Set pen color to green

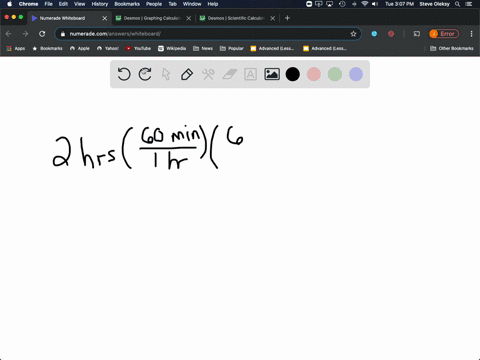[335, 74]
